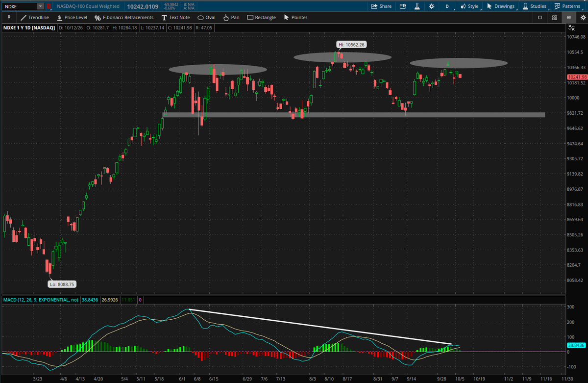Expand the NDXE symbol dropdown arrow
This screenshot has width=588, height=383.
[x=40, y=6]
